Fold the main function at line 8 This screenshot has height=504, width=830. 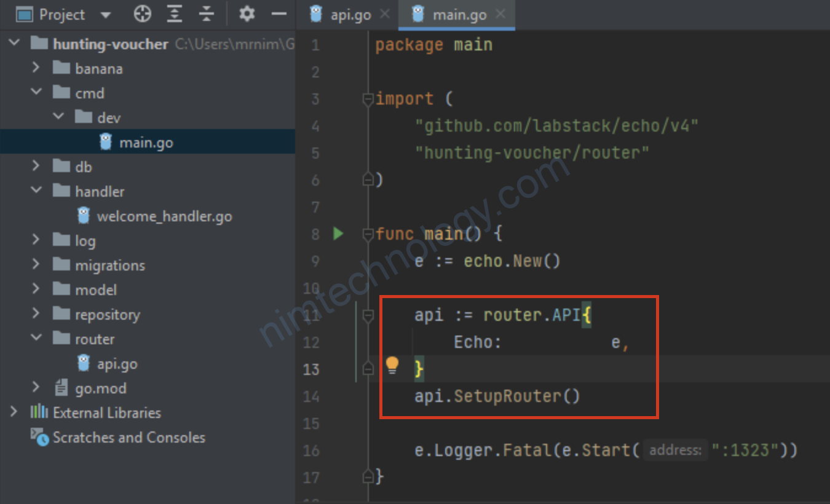[368, 234]
